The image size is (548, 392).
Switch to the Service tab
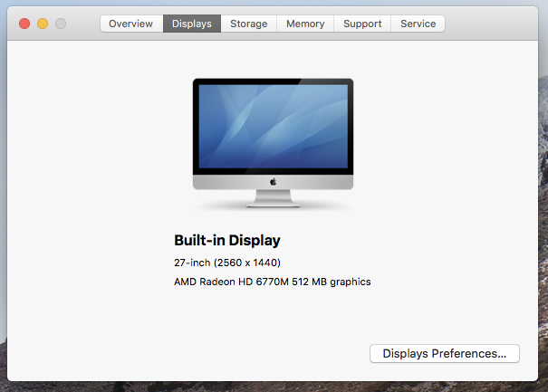[x=418, y=24]
